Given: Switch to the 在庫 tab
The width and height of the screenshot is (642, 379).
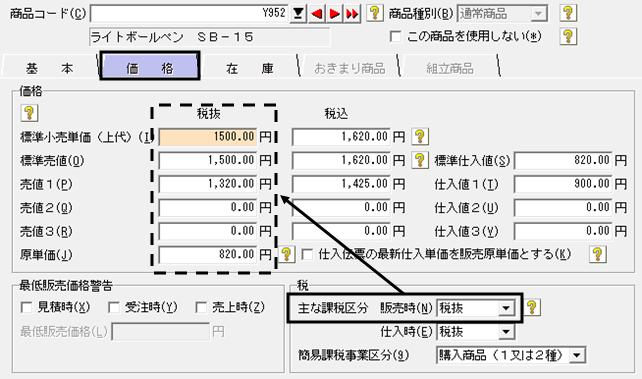Looking at the screenshot, I should [249, 68].
